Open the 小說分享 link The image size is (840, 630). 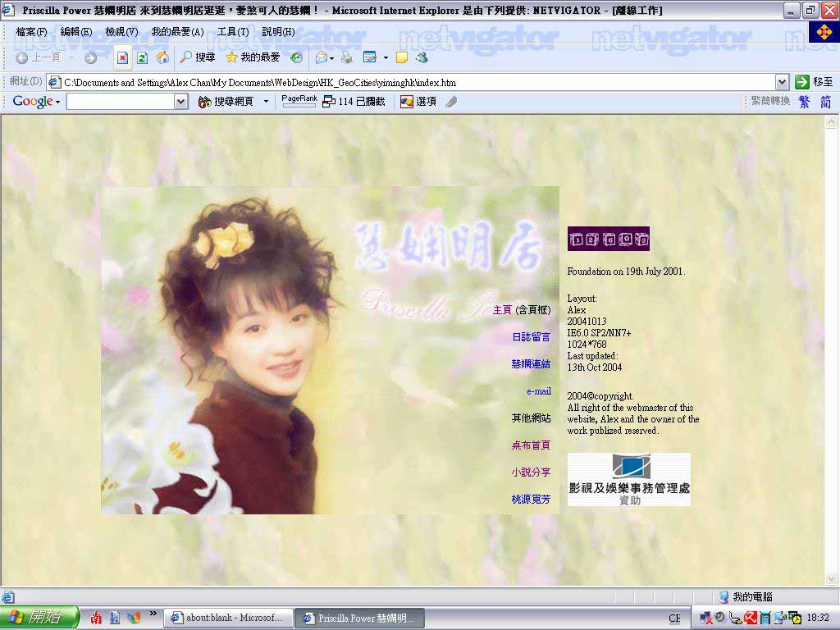click(x=531, y=472)
